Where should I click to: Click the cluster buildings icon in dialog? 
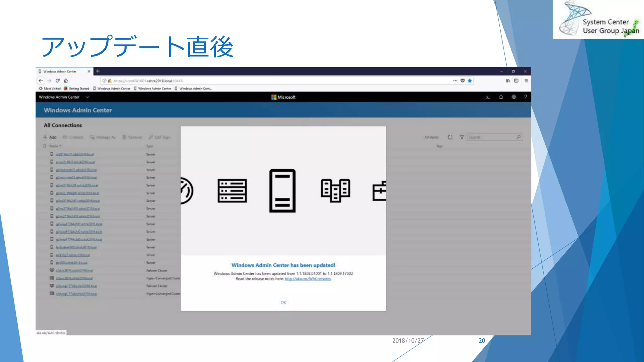coord(335,190)
